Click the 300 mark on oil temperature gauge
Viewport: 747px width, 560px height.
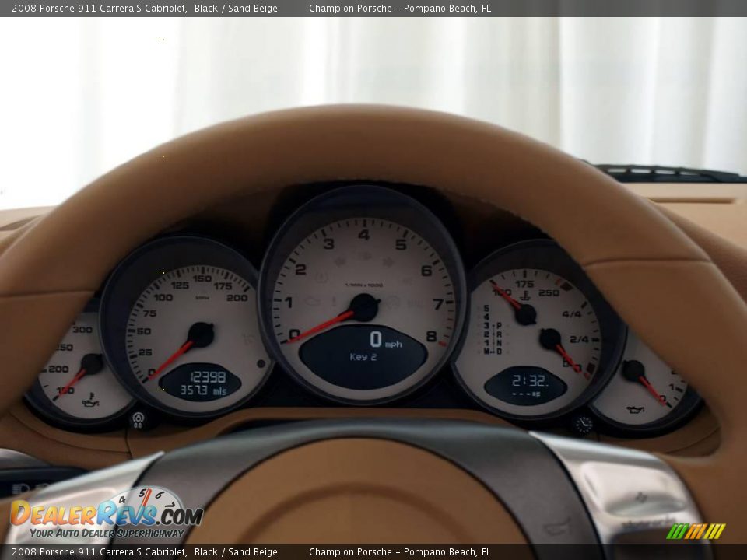82,329
